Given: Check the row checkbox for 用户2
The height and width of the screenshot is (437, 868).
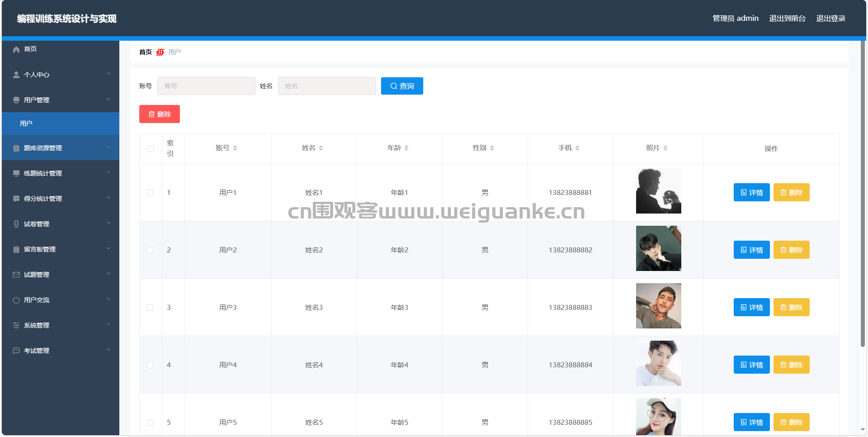Looking at the screenshot, I should click(x=150, y=250).
